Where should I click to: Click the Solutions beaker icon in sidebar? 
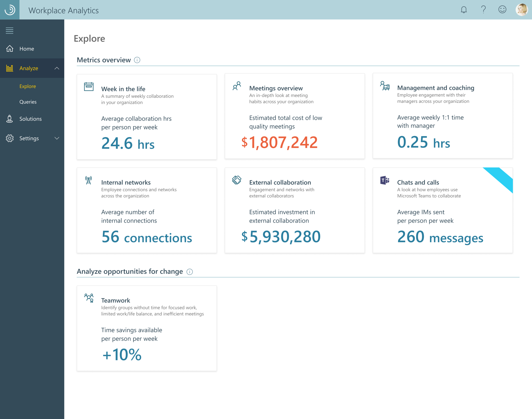point(10,119)
